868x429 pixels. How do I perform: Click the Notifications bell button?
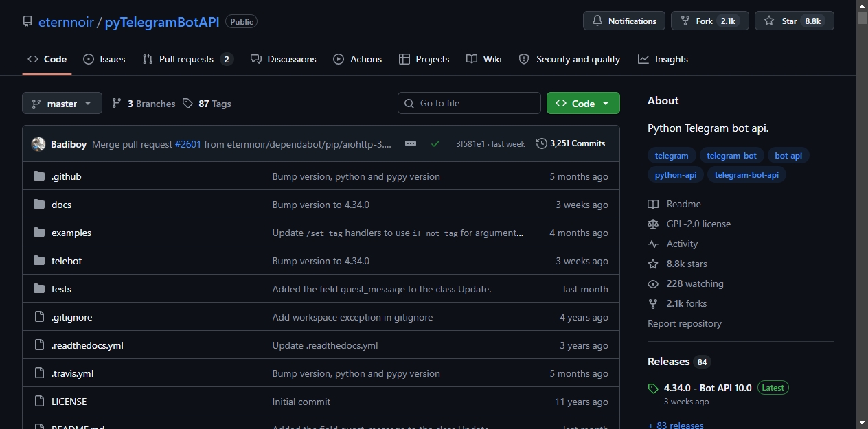click(x=624, y=21)
